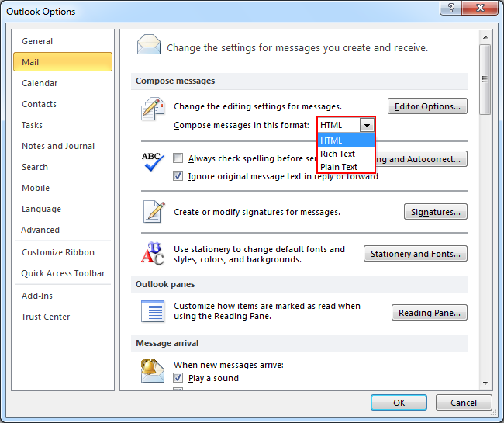Click the HTML value in format combo box

click(339, 125)
